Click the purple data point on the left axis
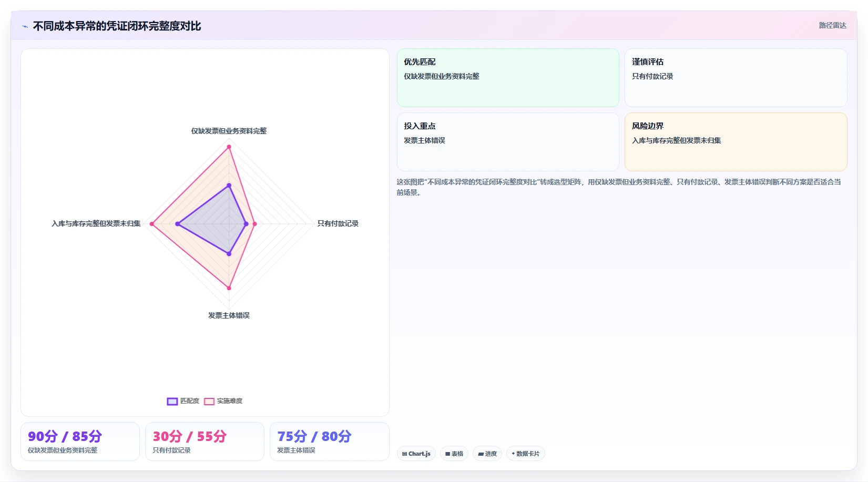868x482 pixels. pos(178,224)
